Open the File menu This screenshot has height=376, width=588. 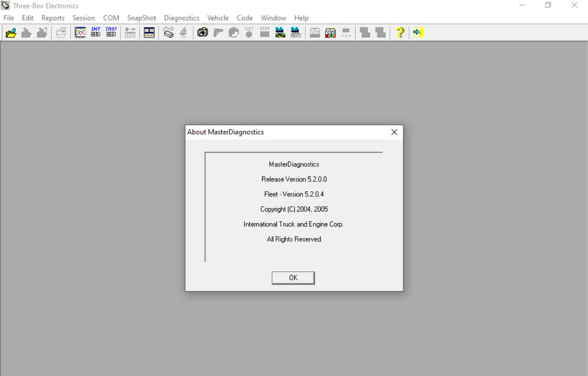[9, 18]
